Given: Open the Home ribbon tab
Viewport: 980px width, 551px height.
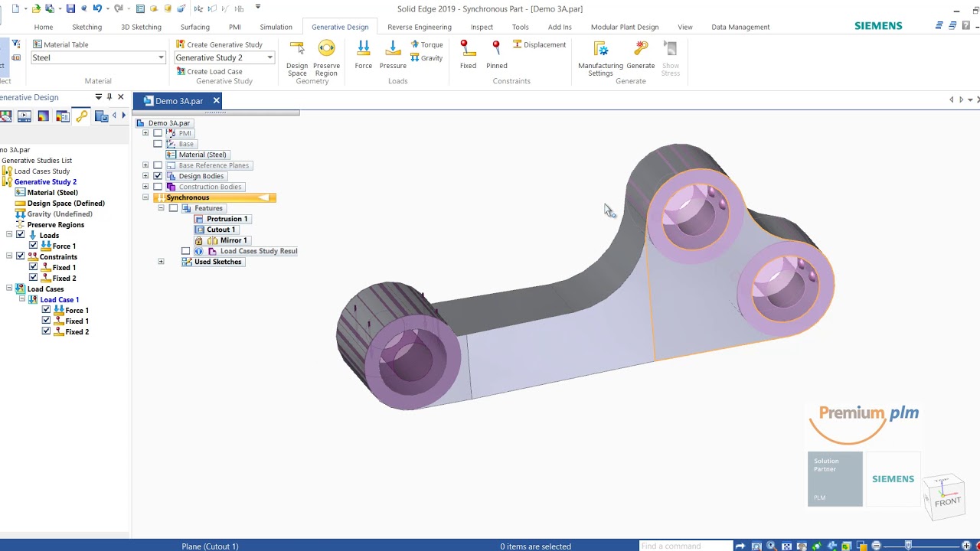Looking at the screenshot, I should (x=44, y=27).
